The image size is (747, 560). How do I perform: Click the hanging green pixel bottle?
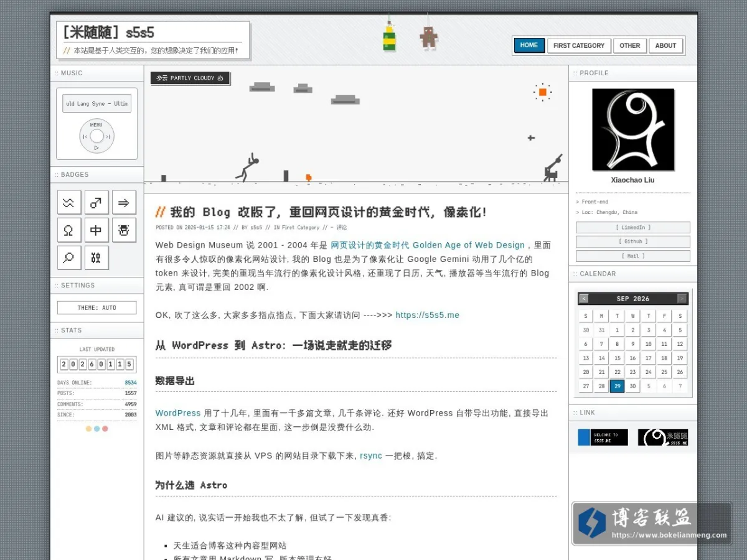pyautogui.click(x=389, y=37)
